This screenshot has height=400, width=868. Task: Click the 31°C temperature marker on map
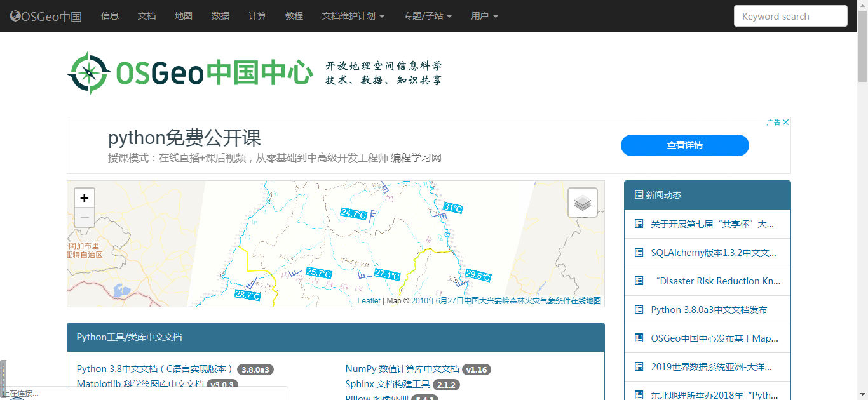[x=453, y=208]
